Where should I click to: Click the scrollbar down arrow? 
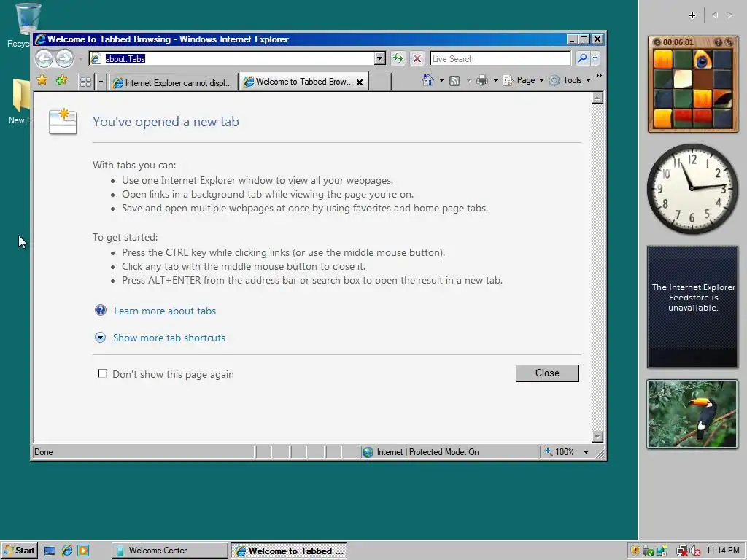coord(597,436)
